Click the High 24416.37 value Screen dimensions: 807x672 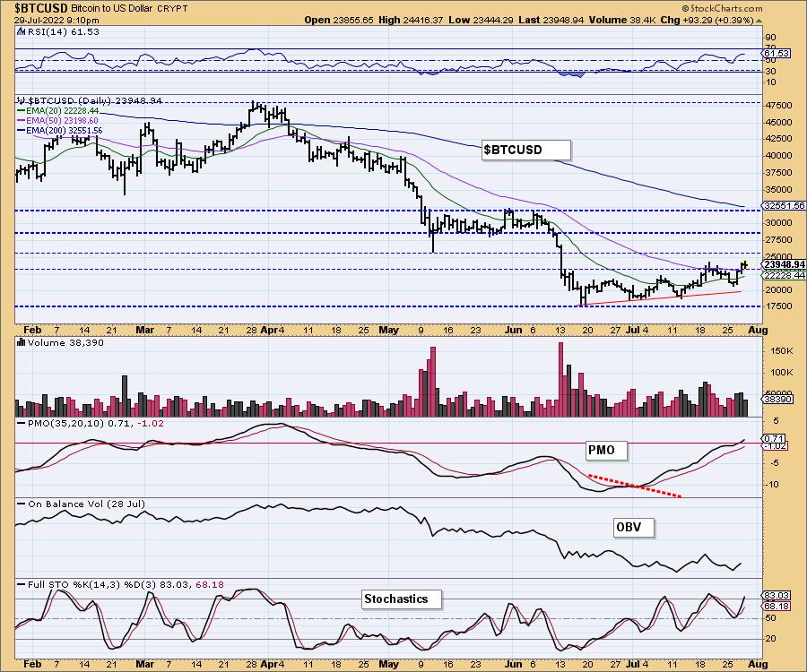click(411, 20)
